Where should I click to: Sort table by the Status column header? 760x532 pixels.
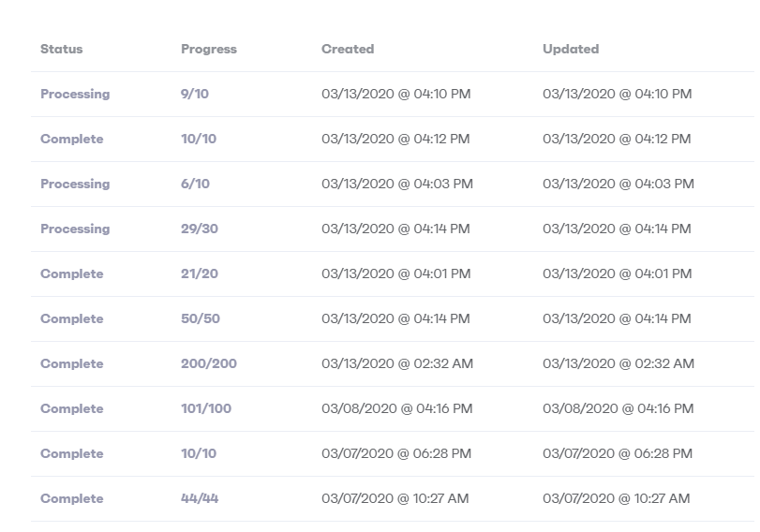[x=62, y=49]
